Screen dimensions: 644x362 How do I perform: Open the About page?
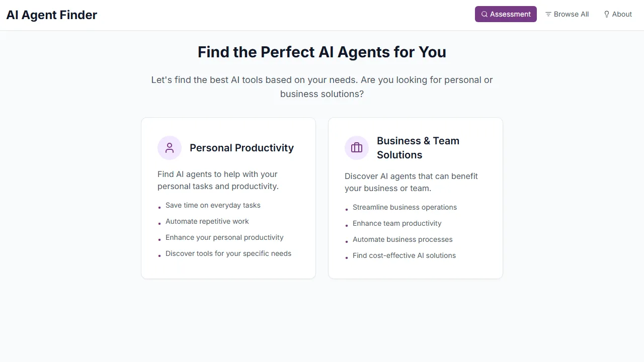point(618,14)
